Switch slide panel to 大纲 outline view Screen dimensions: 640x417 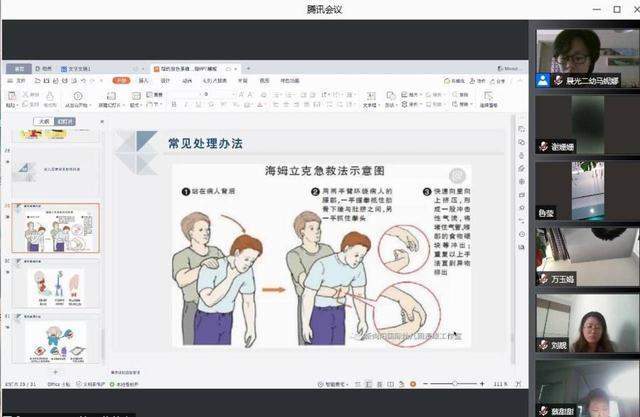(43, 121)
